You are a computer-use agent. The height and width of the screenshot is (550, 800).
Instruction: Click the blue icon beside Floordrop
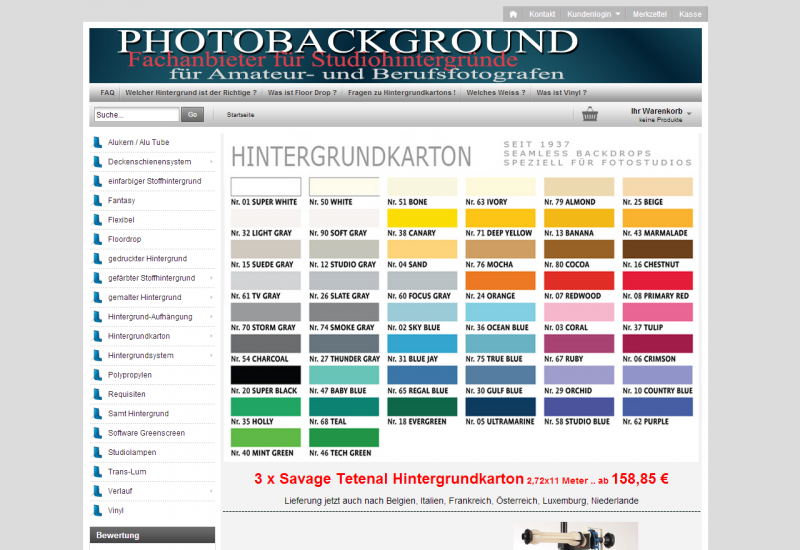(x=98, y=239)
